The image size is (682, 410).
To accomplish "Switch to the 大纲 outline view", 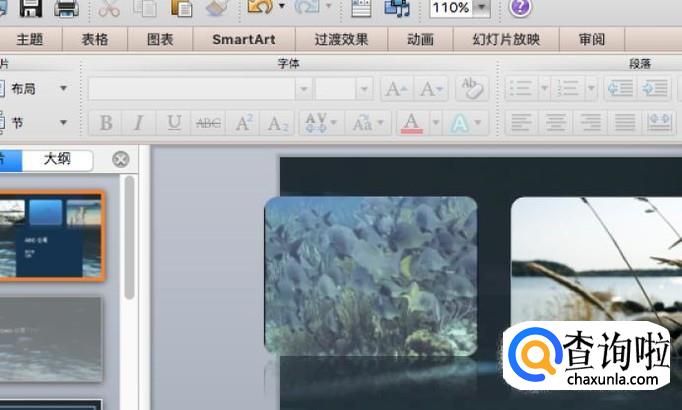I will tap(57, 159).
